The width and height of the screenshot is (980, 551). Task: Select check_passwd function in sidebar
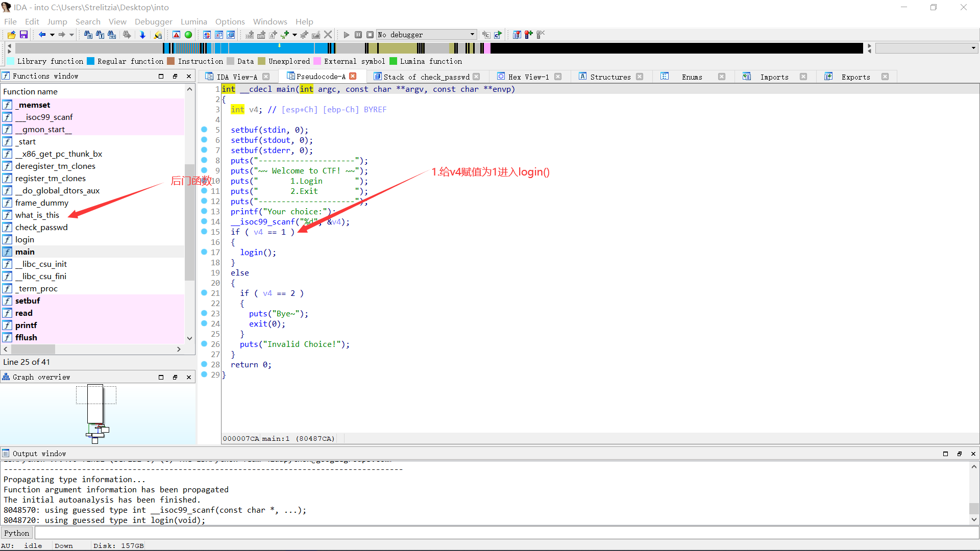[41, 227]
